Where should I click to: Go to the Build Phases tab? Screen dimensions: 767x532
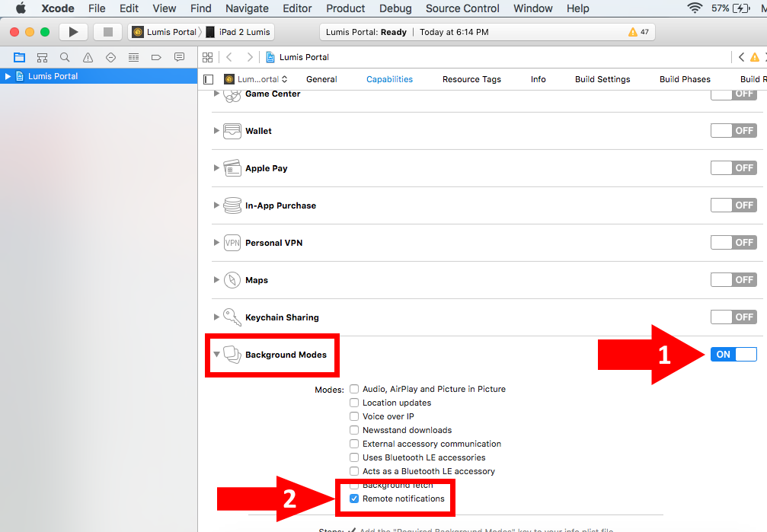(x=685, y=79)
